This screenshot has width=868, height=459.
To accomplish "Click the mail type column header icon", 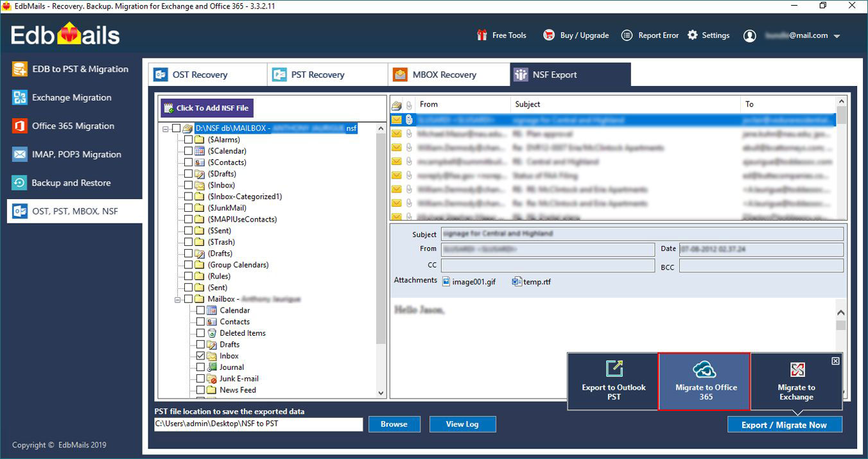I will point(397,105).
